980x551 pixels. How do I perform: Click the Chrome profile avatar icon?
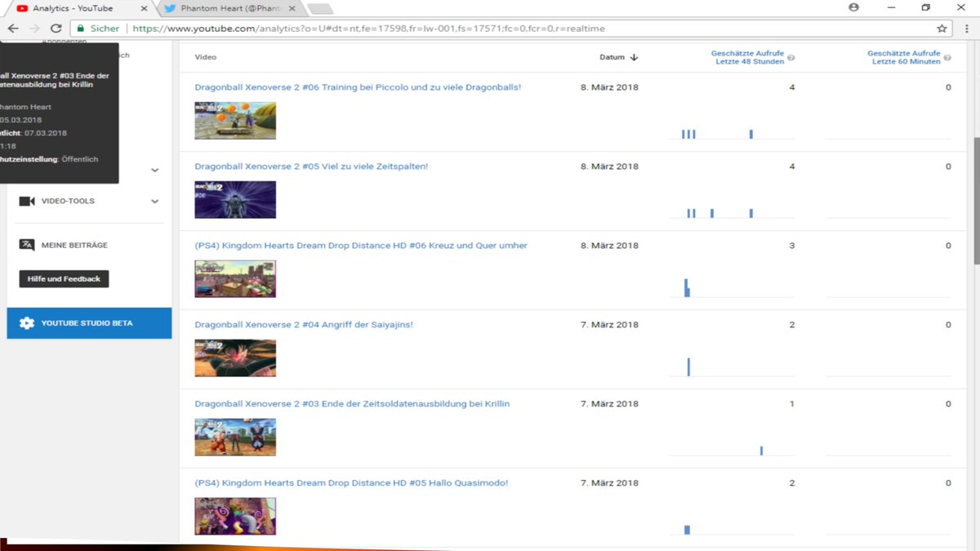(854, 7)
